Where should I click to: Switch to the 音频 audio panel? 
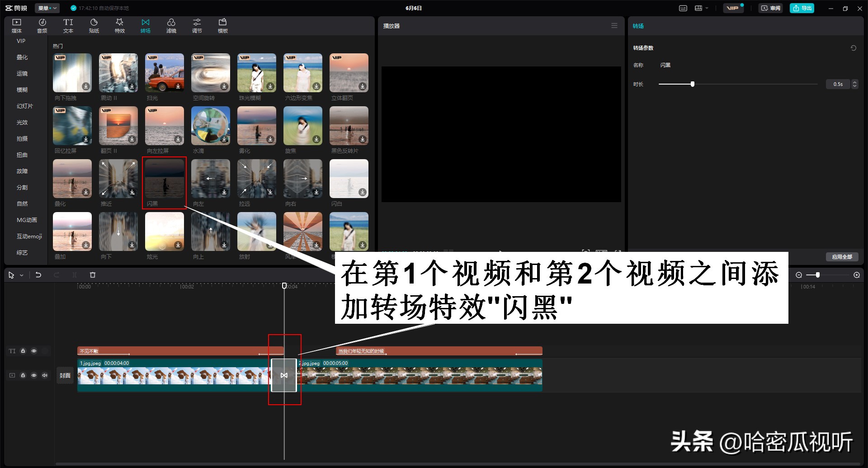click(42, 25)
